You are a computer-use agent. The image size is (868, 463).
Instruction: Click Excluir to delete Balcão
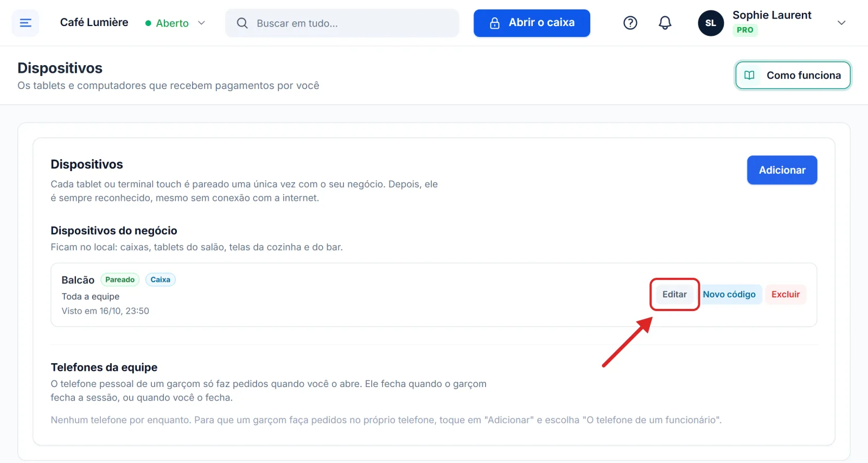(786, 294)
